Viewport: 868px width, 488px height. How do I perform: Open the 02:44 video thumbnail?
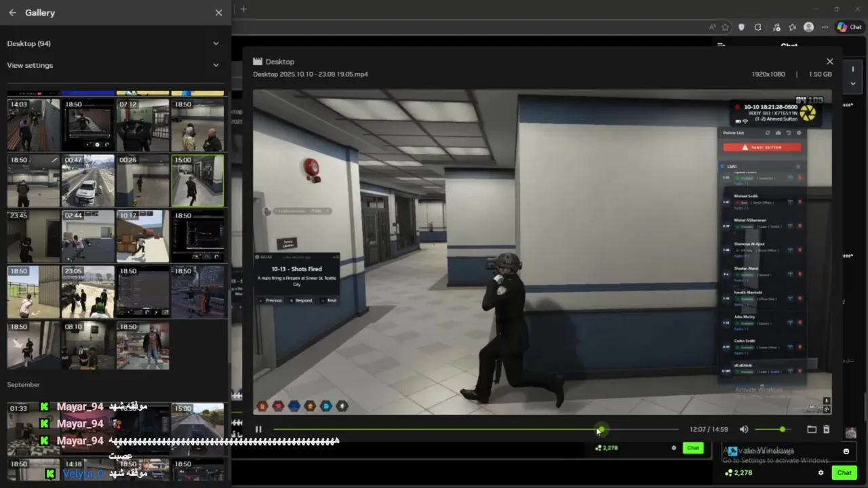(x=88, y=236)
